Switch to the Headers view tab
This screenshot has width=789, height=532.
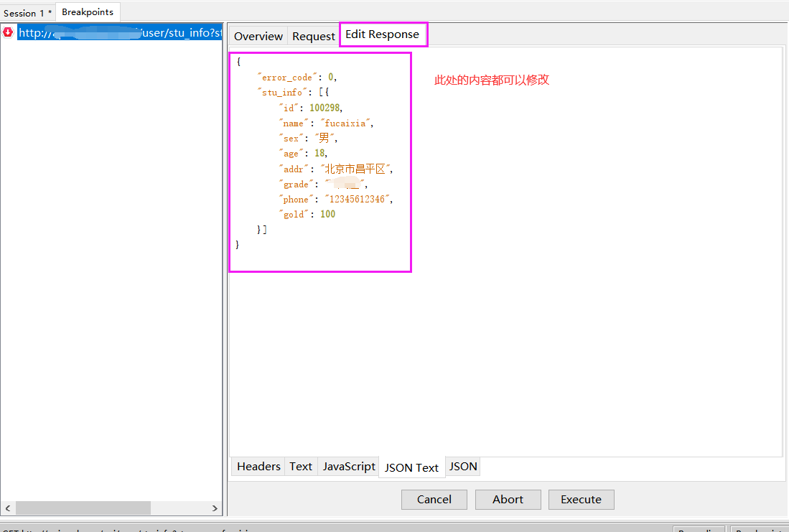point(258,467)
